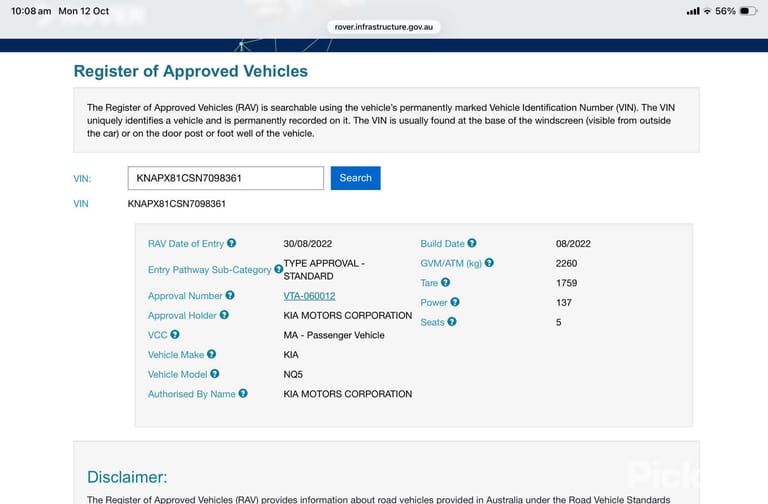
Task: Tap the Mon 12 Oct date in status bar
Action: [84, 11]
